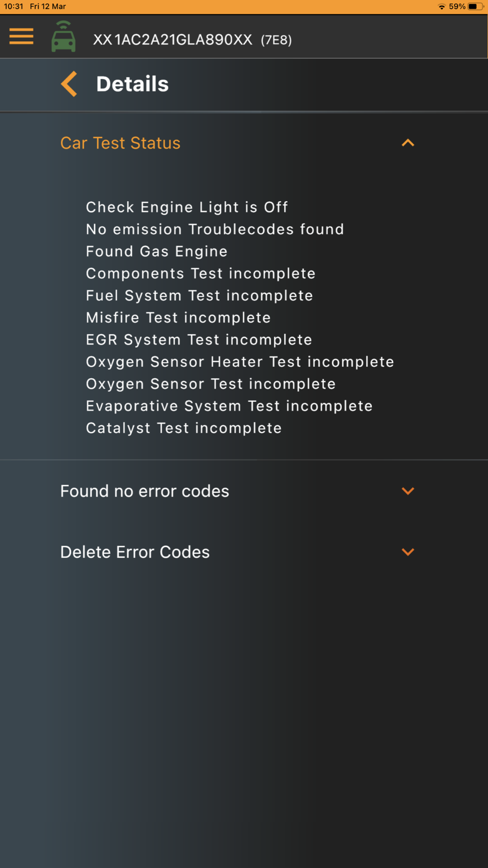Tap the Wi-Fi status icon
The height and width of the screenshot is (868, 488).
[x=442, y=7]
